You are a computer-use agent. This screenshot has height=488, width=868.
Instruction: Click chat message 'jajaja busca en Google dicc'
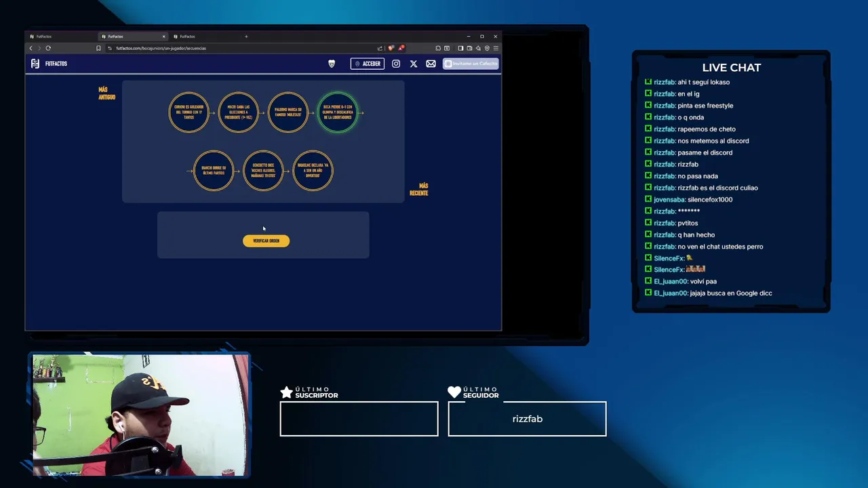pyautogui.click(x=731, y=293)
